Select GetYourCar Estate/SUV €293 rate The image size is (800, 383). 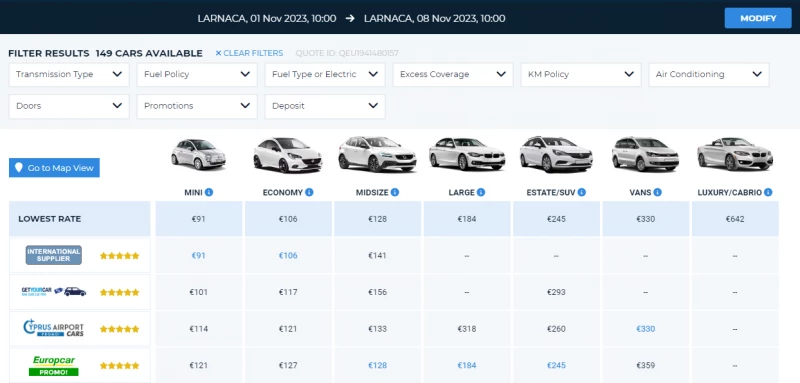pos(556,292)
